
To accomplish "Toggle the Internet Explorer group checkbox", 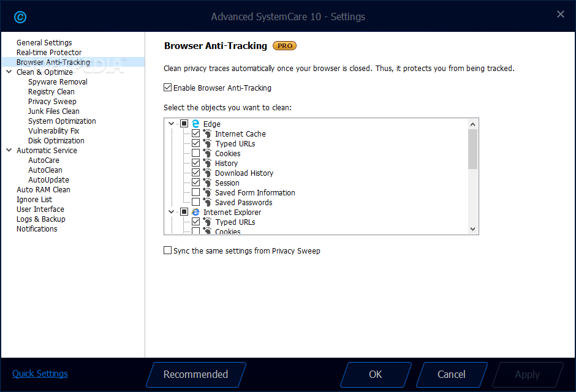I will [x=184, y=212].
